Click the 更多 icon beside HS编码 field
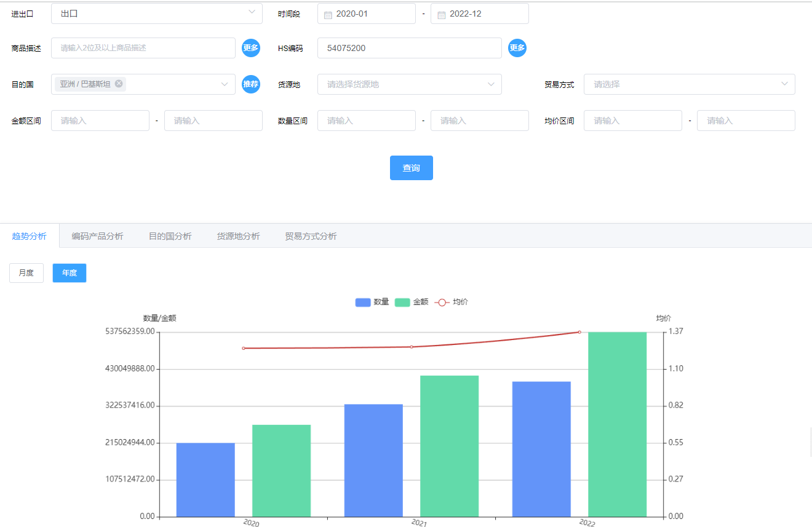This screenshot has width=812, height=527. tap(517, 48)
